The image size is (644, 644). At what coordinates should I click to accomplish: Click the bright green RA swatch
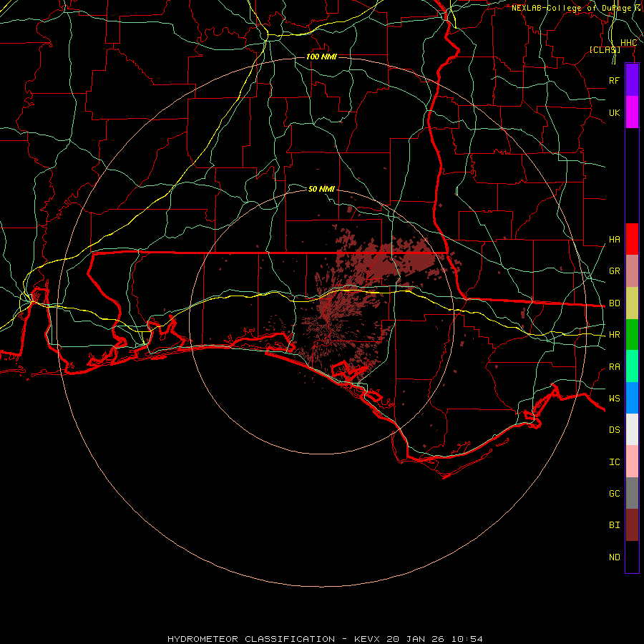(x=632, y=366)
